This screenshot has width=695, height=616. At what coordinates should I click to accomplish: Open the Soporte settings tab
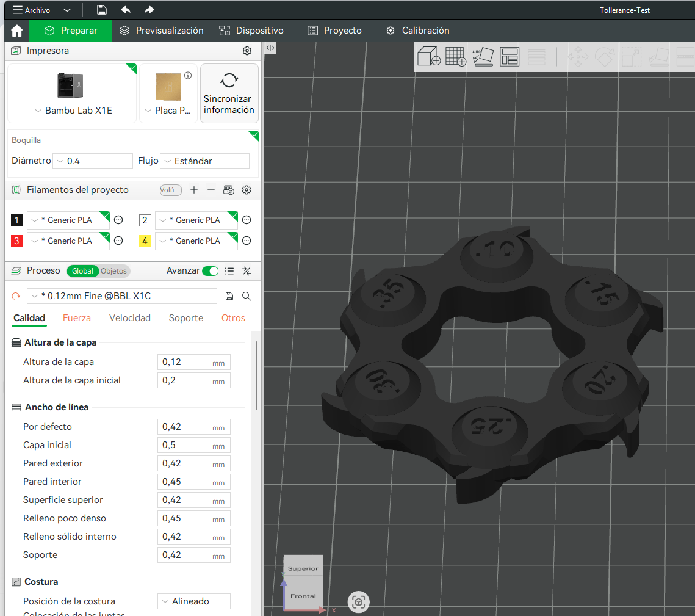[185, 318]
